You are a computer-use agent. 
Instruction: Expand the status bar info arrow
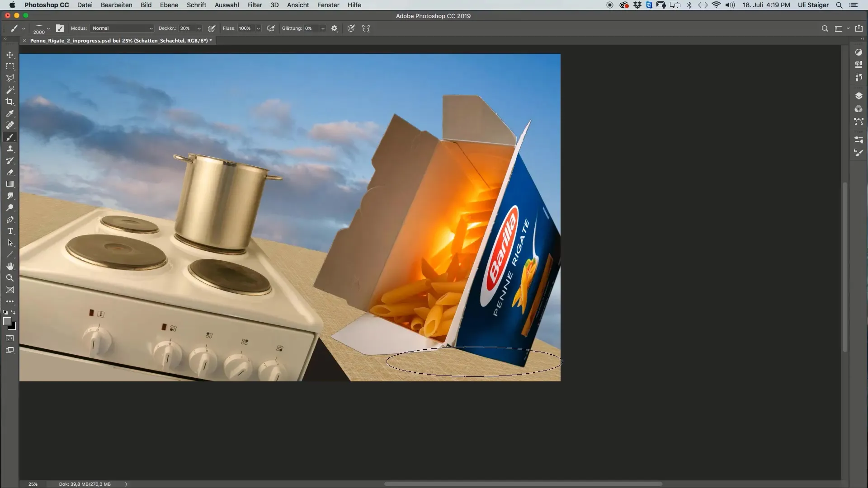[126, 484]
